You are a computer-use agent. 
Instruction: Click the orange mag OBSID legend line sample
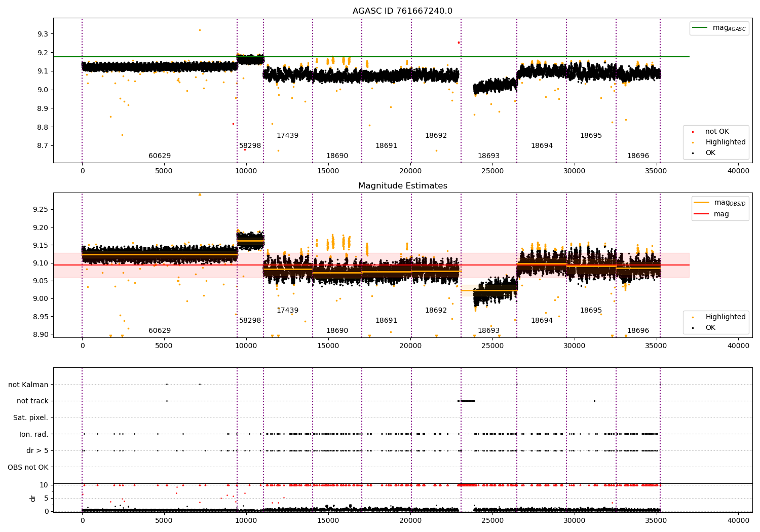[702, 203]
